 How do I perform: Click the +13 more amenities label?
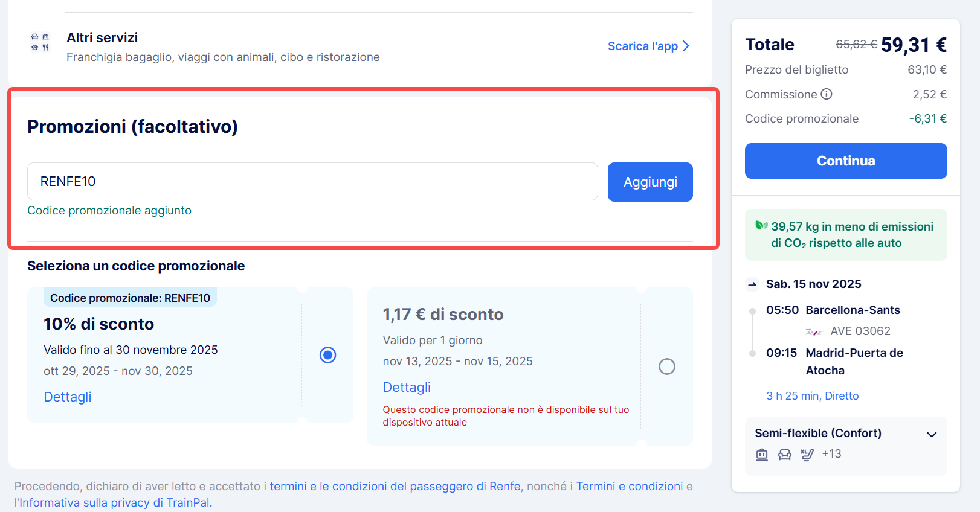[831, 453]
